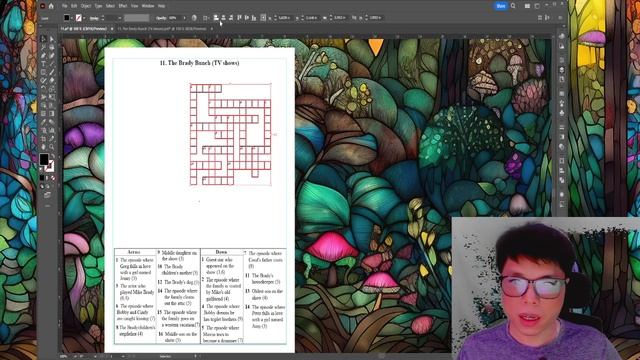Select the Eyedropper tool
640x360 pixels.
tap(43, 121)
